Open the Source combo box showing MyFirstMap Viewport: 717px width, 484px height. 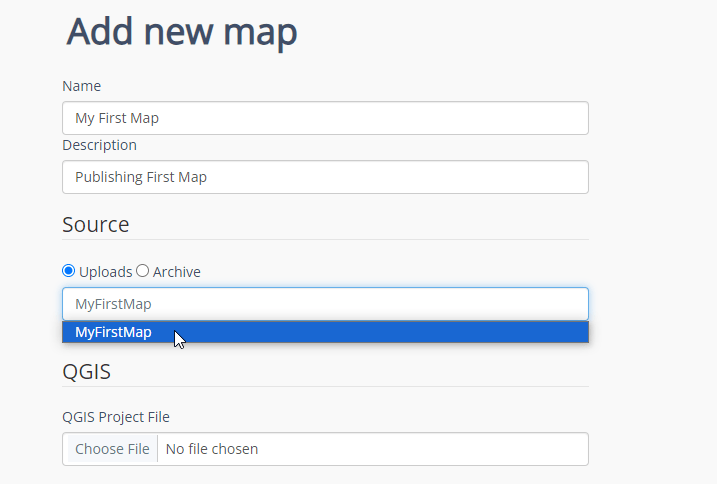(325, 304)
